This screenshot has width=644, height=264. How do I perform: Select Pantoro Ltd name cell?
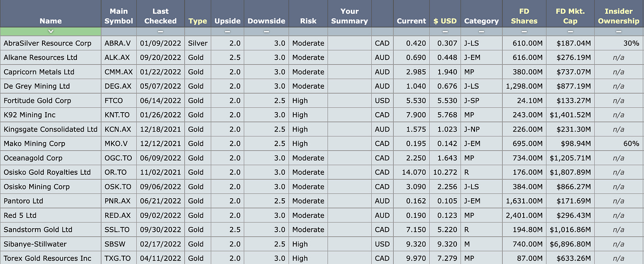tap(23, 201)
